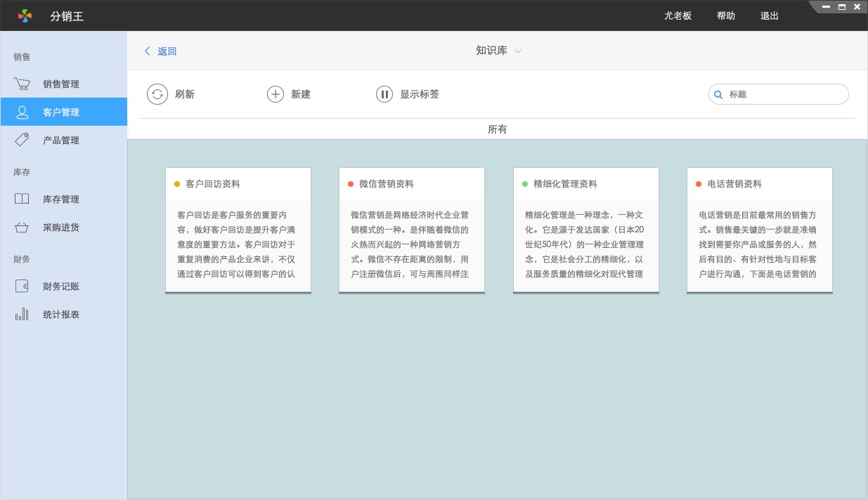
Task: Go back using the 返回 link
Action: point(161,51)
